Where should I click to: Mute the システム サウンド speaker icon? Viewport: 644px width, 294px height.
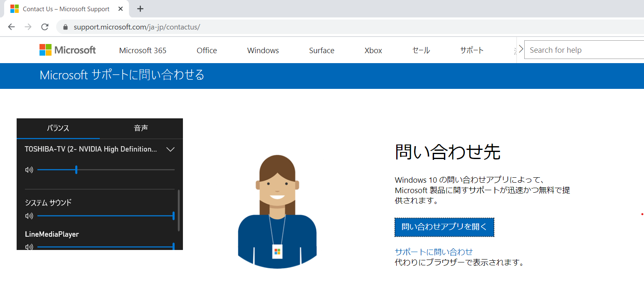coord(29,216)
